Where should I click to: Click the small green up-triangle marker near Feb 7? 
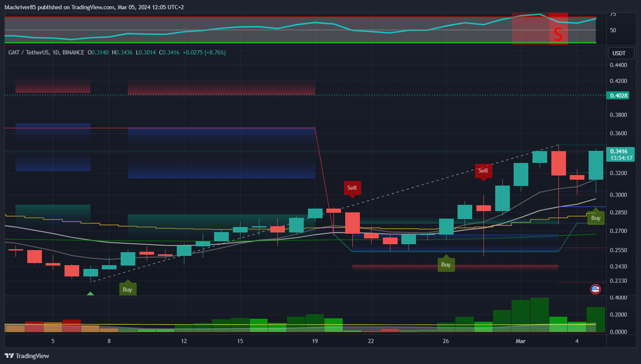[90, 294]
